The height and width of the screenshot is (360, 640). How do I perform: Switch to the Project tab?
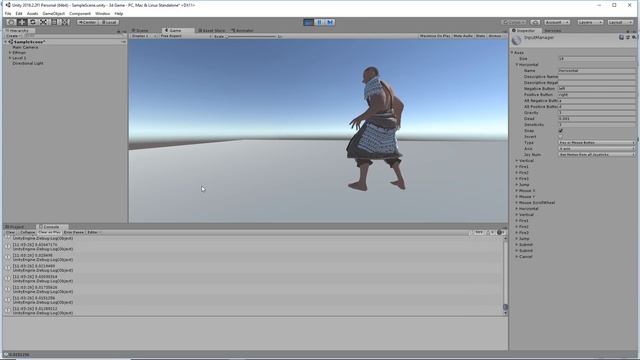pos(16,227)
